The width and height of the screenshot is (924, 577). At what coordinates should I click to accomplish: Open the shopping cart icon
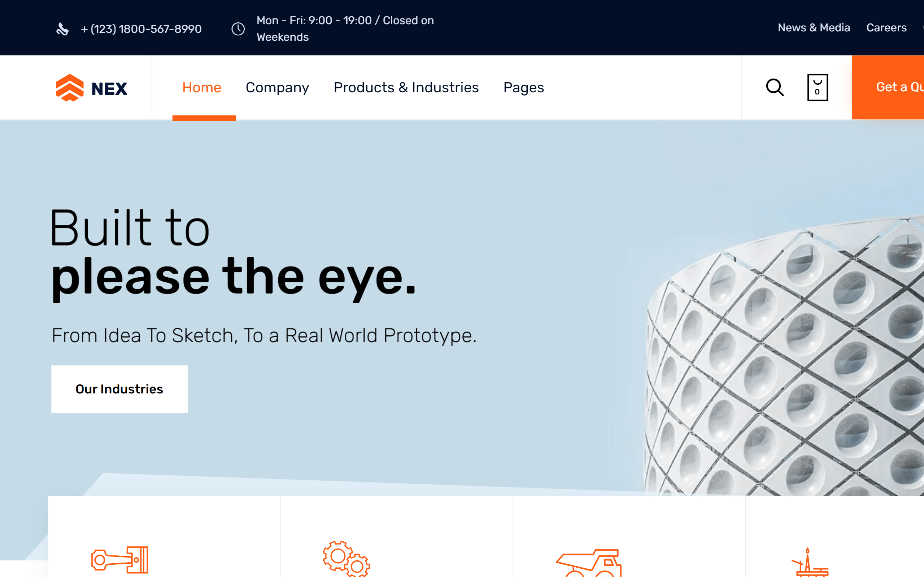(818, 87)
